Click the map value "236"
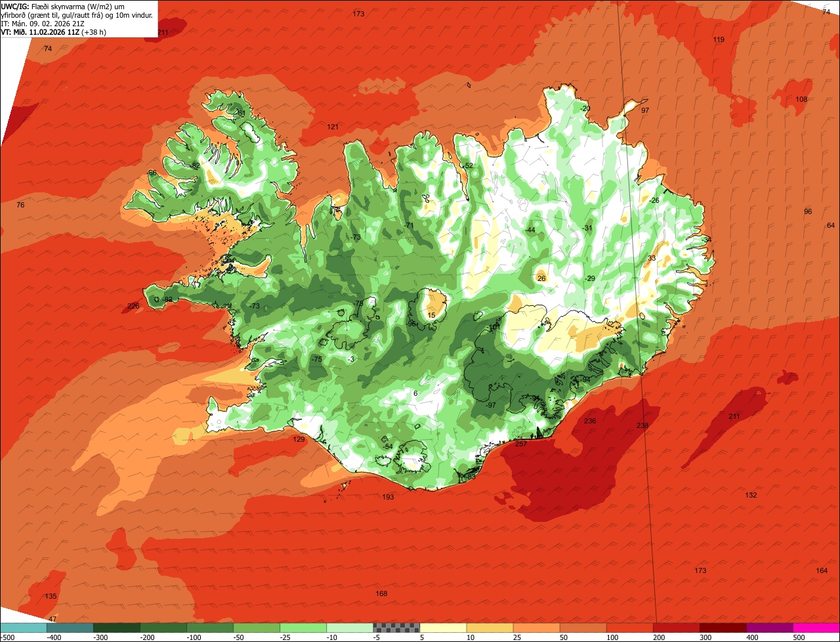Image resolution: width=840 pixels, height=642 pixels. 590,421
